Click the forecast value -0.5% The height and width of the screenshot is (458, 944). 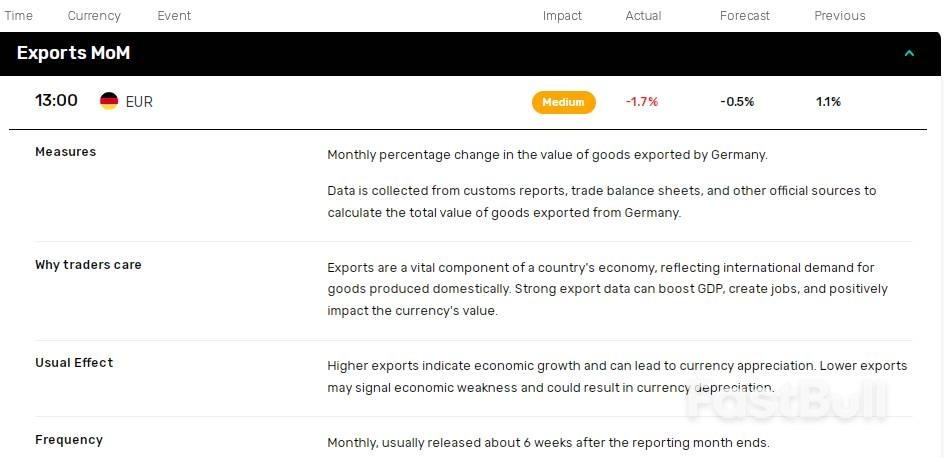(737, 102)
